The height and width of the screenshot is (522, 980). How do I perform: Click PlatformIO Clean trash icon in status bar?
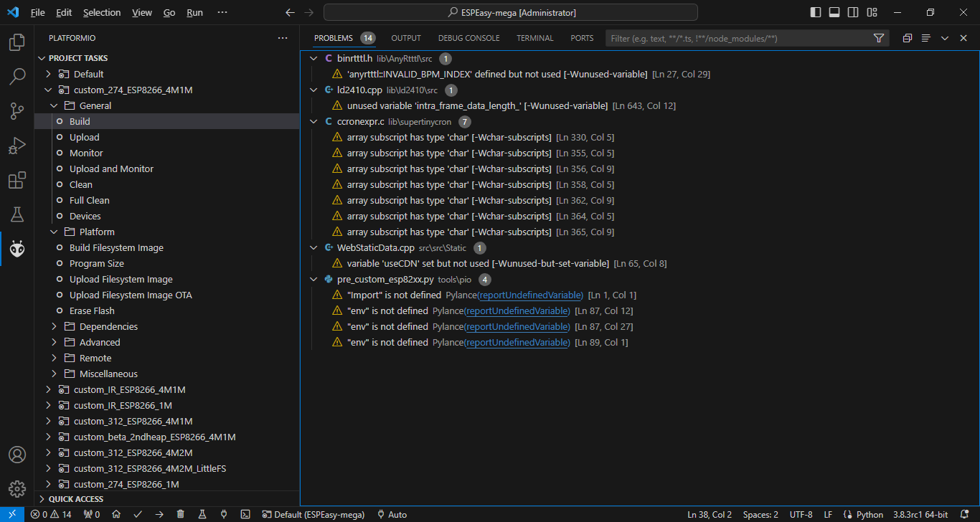coord(181,514)
